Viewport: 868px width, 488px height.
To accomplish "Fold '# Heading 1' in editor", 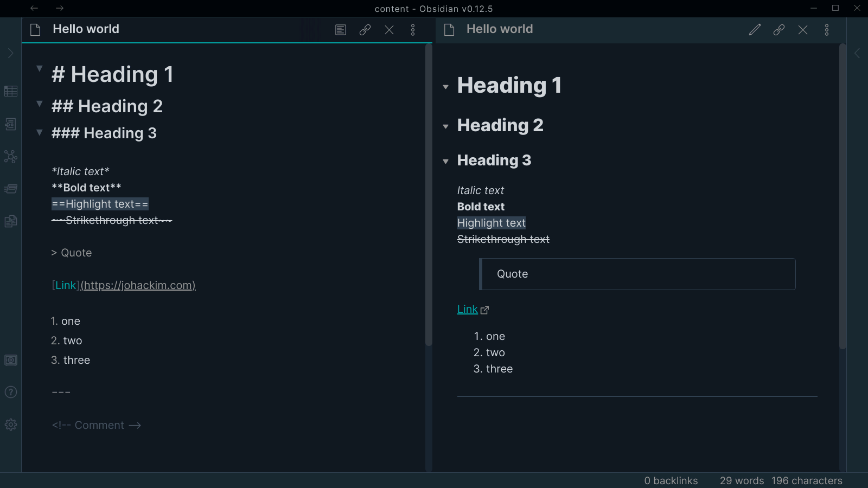I will 39,68.
